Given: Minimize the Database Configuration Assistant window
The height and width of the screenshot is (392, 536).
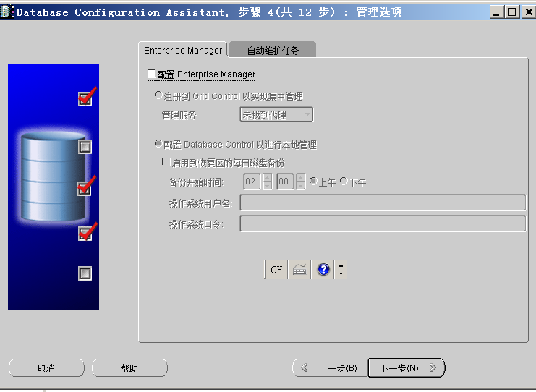Looking at the screenshot, I should click(497, 12).
